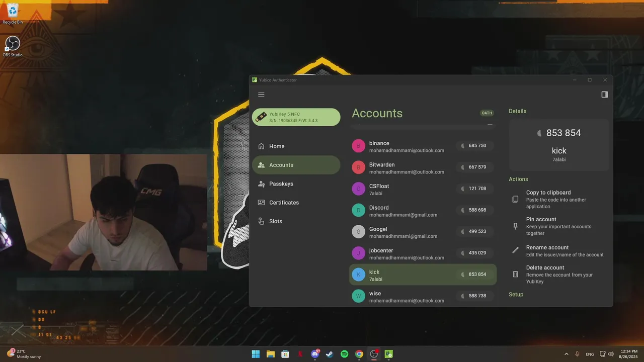644x362 pixels.
Task: Switch to OBS Studio in taskbar
Action: click(374, 354)
